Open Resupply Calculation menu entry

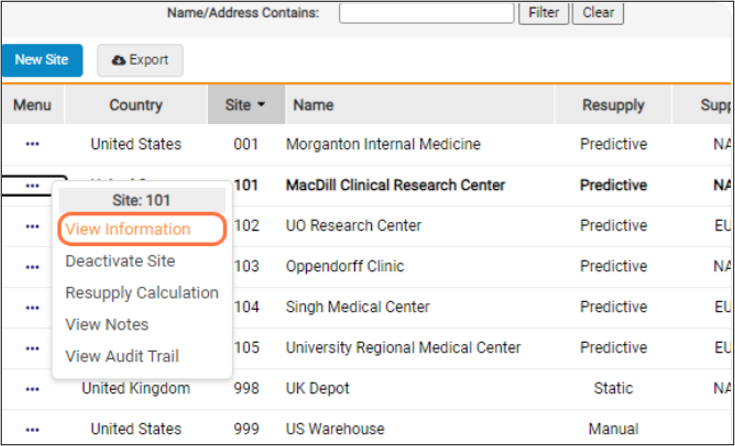pyautogui.click(x=141, y=293)
